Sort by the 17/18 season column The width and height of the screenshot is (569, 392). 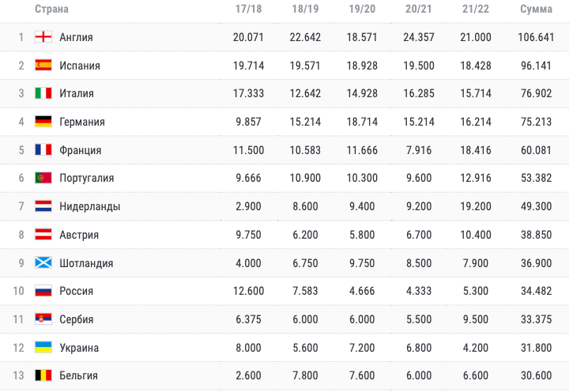coord(248,9)
